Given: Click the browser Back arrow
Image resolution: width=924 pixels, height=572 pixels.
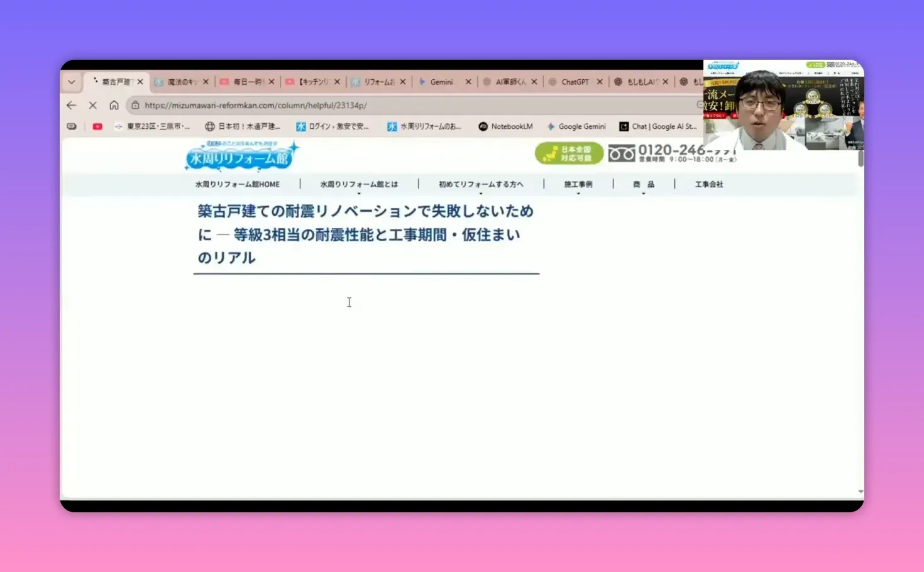Looking at the screenshot, I should (71, 105).
